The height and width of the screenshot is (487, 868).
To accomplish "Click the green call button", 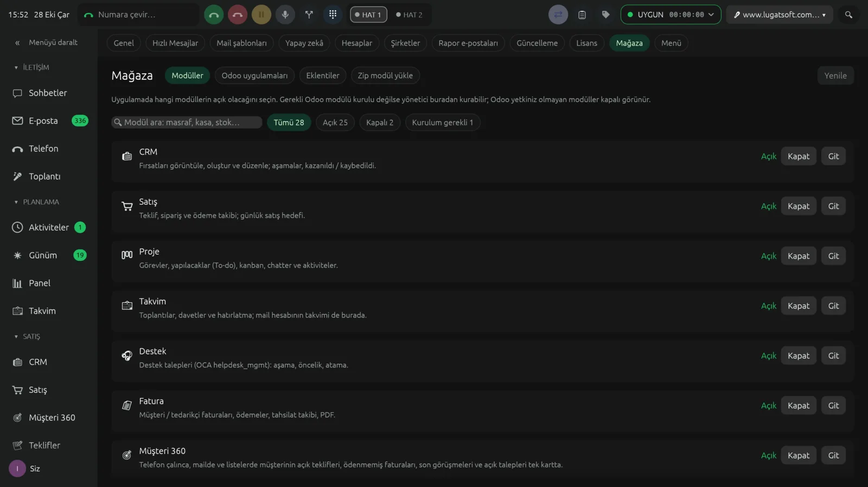I will [214, 15].
